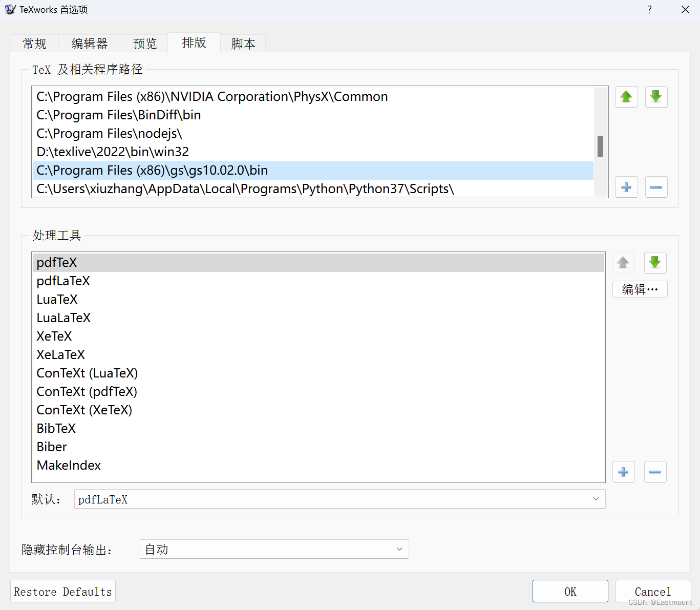Click the 编辑… button for tools
700x610 pixels.
(x=640, y=289)
